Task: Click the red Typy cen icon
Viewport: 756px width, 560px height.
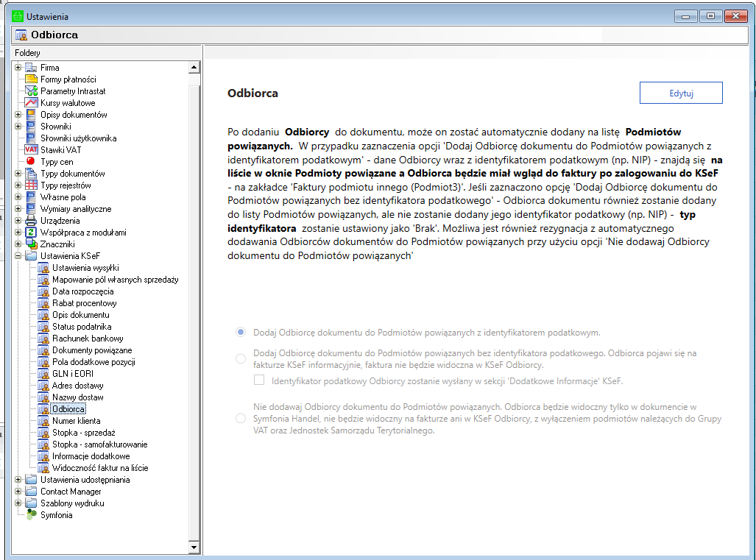Action: point(30,162)
